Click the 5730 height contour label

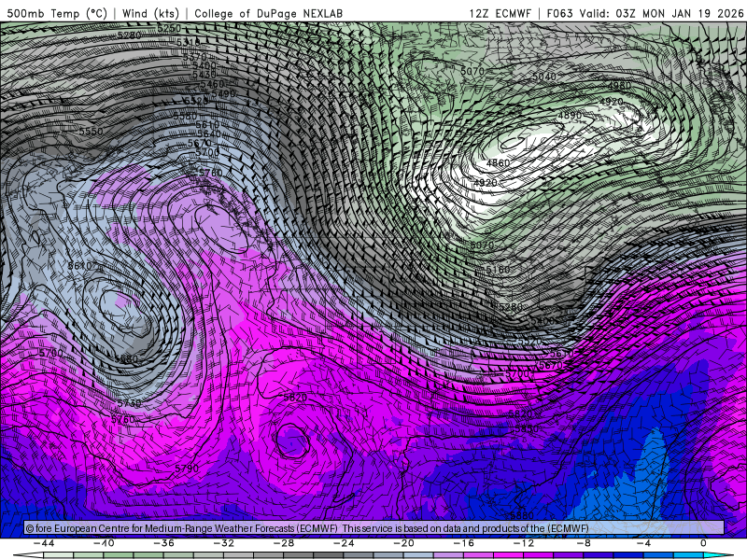pyautogui.click(x=129, y=403)
